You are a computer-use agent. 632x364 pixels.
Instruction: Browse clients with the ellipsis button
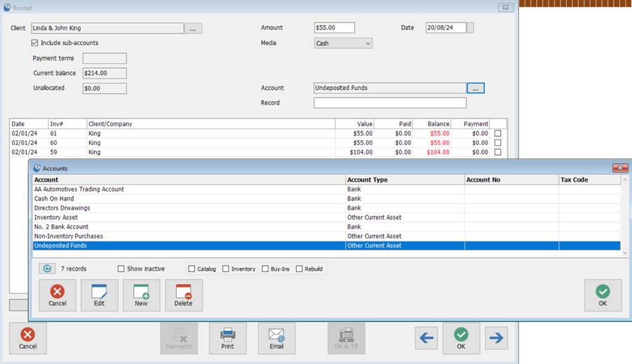pyautogui.click(x=193, y=28)
